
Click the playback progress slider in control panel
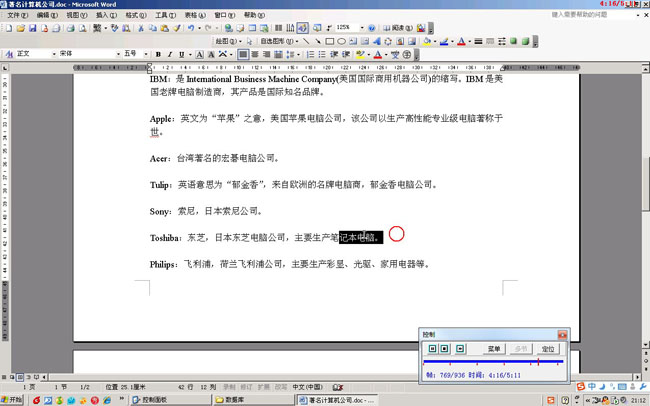494,362
